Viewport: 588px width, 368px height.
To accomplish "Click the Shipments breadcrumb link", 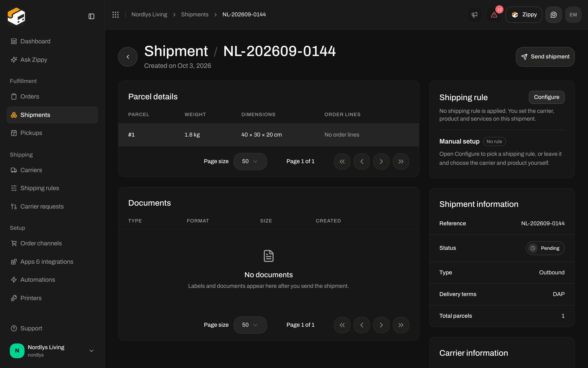I will pyautogui.click(x=195, y=15).
